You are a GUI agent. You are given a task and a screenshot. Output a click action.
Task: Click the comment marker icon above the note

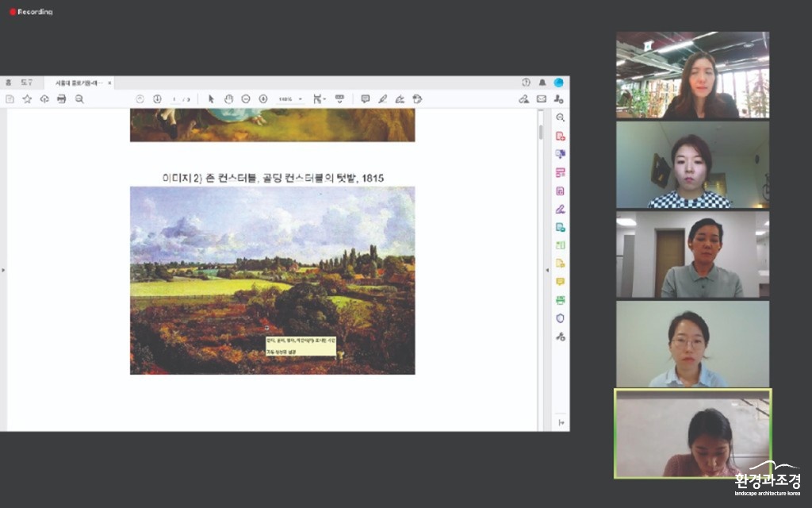[267, 328]
